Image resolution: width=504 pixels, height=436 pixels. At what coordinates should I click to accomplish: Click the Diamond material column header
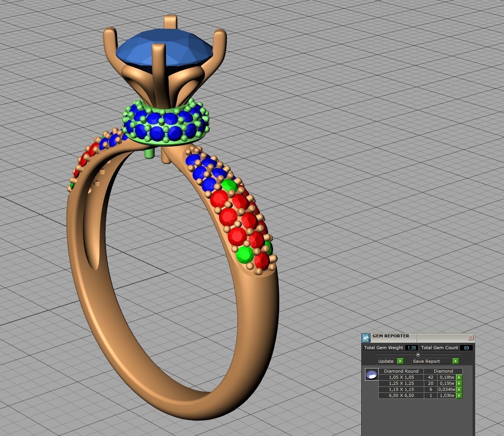tap(443, 371)
